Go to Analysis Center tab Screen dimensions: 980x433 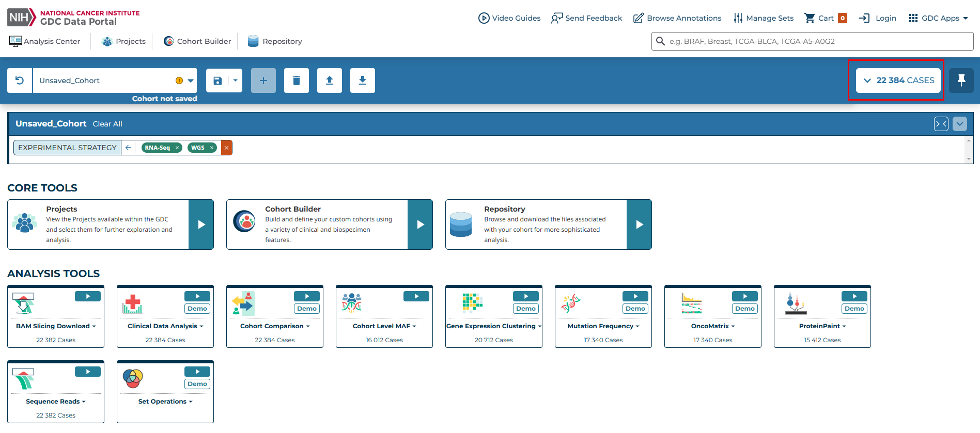point(45,41)
